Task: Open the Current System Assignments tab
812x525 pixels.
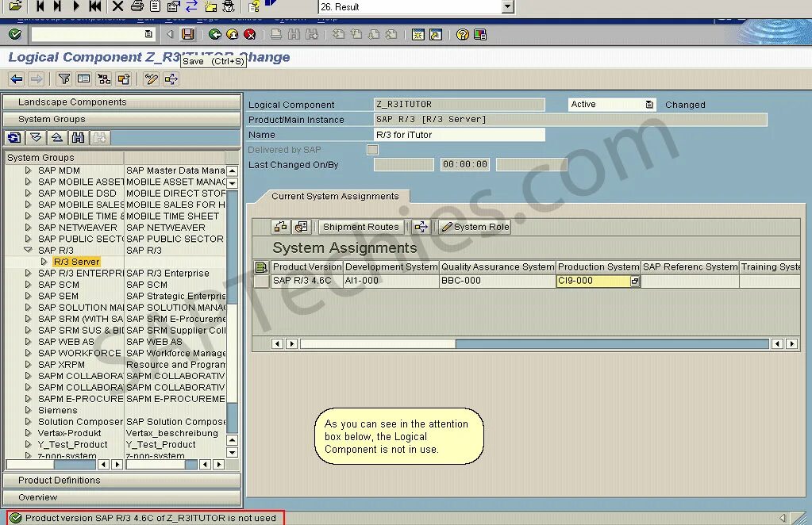Action: click(x=335, y=197)
